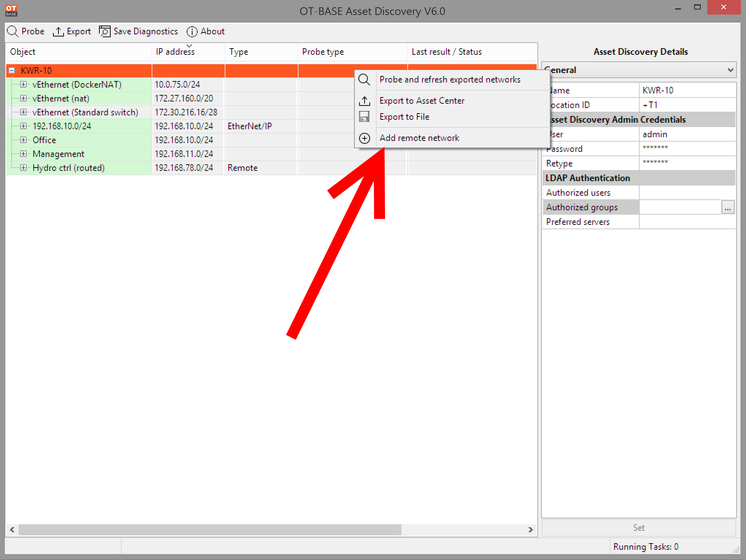Edit the Location ID field +T1
Screen dimensions: 746x560
[687, 105]
